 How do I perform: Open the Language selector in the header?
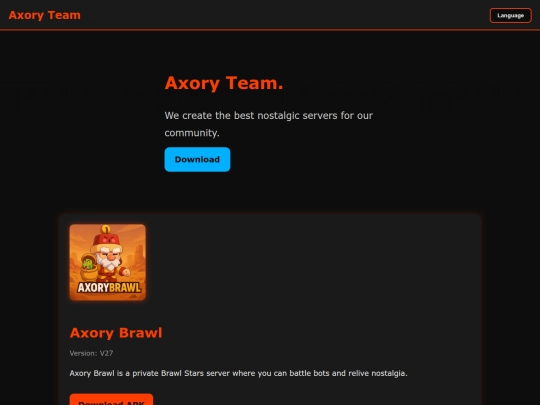tap(510, 15)
